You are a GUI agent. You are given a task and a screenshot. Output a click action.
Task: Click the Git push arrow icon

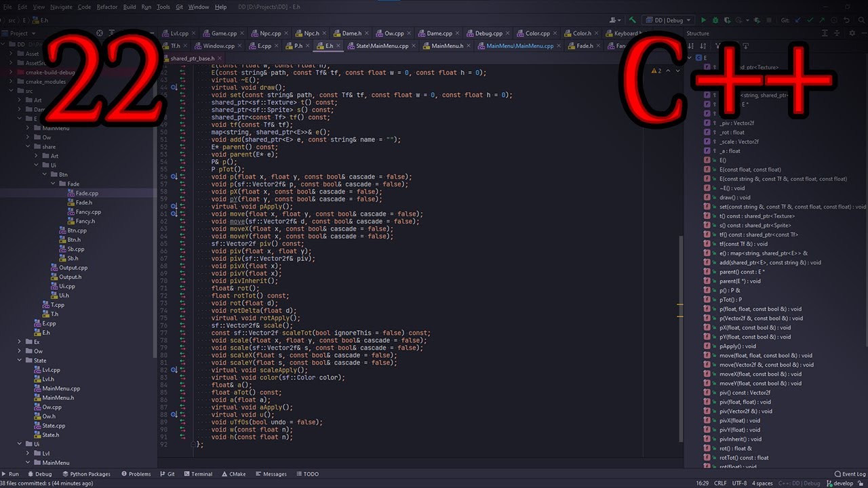(x=823, y=20)
